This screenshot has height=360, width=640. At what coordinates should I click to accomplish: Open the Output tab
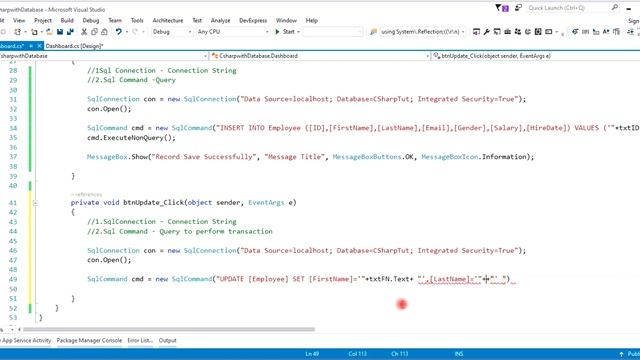(167, 340)
